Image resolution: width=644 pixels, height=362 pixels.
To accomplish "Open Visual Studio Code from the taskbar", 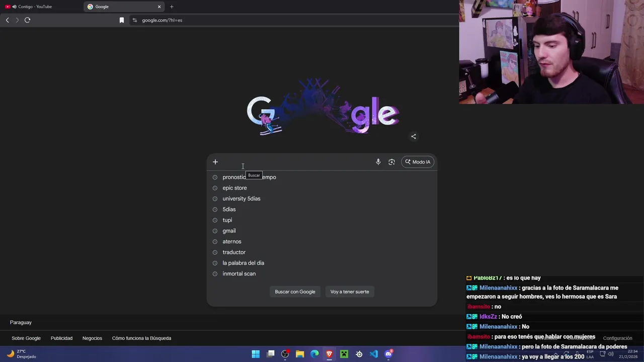I will 374,354.
